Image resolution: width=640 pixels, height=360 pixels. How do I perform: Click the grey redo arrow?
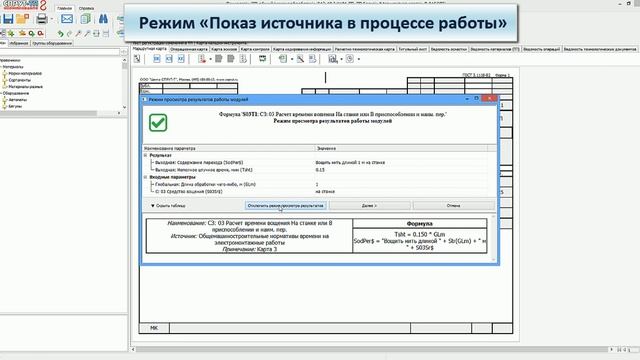coord(69,33)
